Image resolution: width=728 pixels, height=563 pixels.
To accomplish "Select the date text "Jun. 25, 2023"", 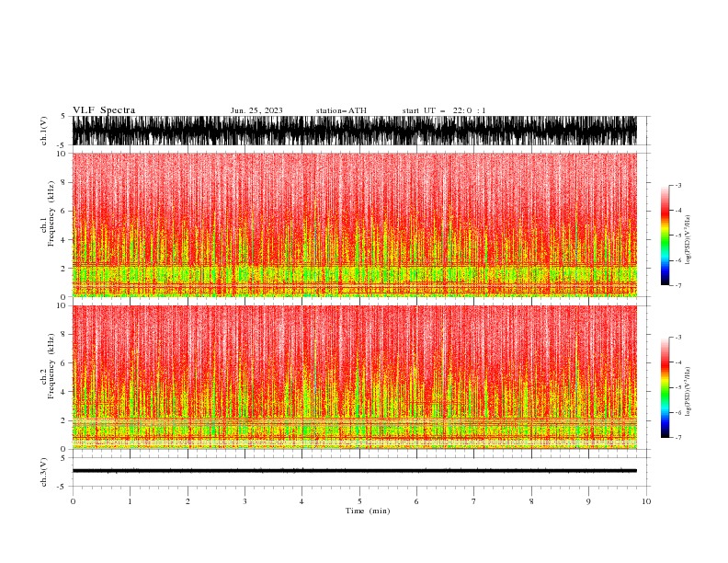I will [256, 110].
